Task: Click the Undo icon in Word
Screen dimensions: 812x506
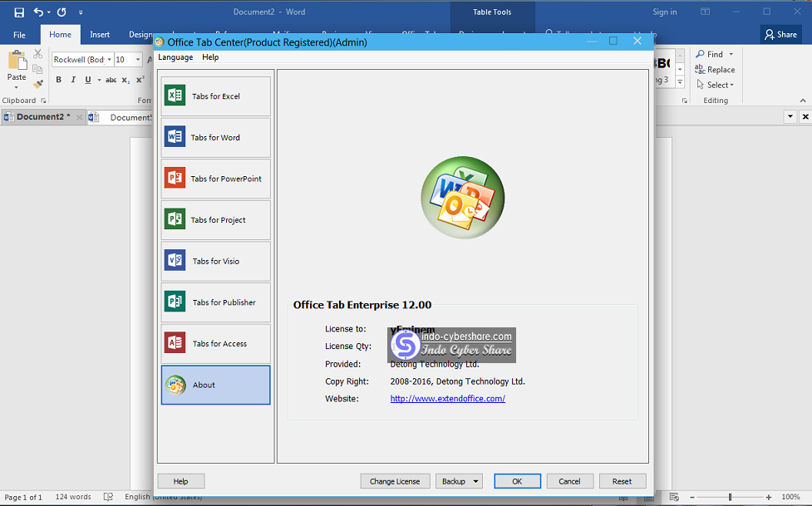Action: pyautogui.click(x=38, y=12)
